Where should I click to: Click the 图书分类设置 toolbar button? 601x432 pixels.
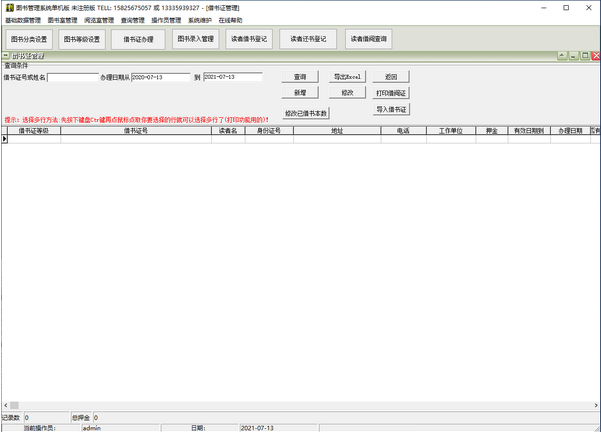(28, 39)
